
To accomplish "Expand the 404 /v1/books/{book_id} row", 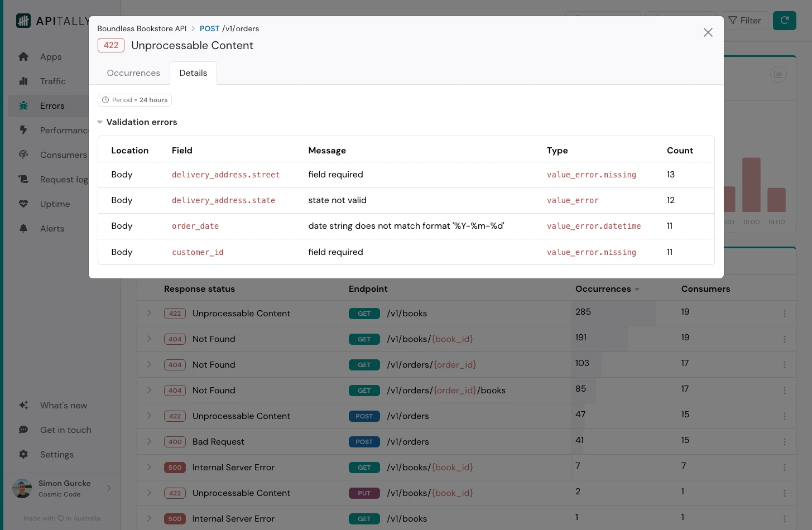I will (149, 339).
